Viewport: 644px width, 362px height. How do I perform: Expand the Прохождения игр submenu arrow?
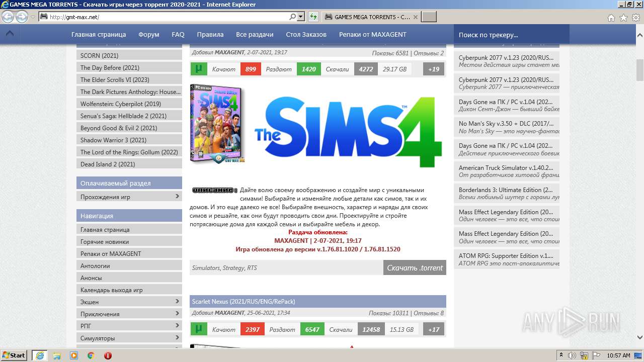coord(177,196)
